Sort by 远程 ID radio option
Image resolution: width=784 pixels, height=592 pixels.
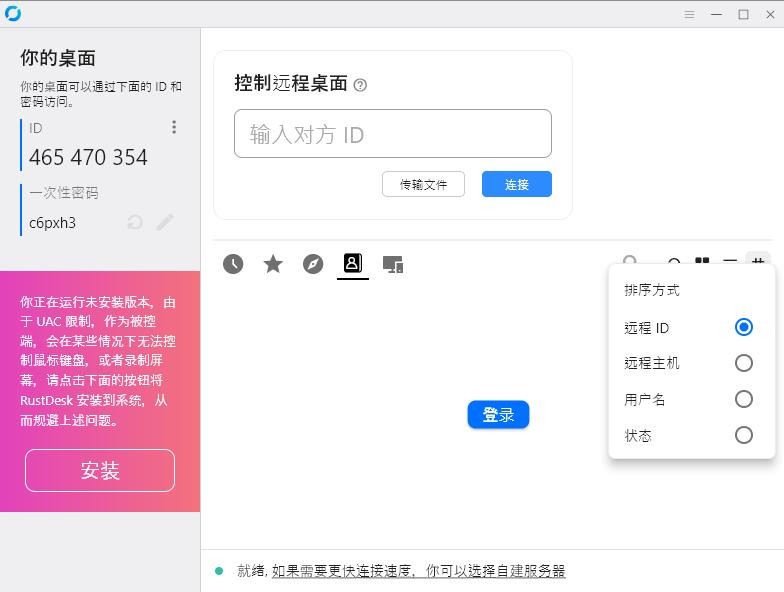(x=744, y=327)
